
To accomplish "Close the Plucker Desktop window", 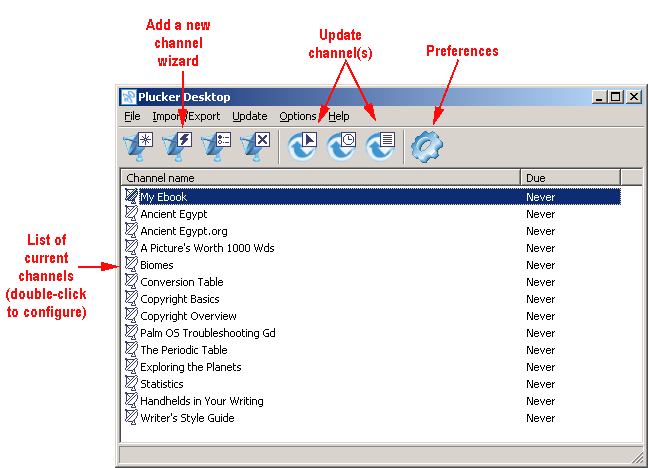I will pos(634,97).
